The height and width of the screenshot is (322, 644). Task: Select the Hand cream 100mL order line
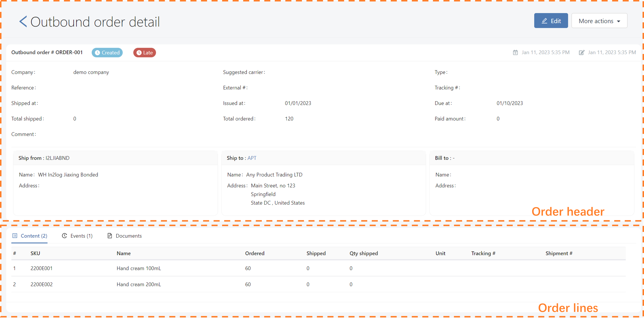pos(139,268)
